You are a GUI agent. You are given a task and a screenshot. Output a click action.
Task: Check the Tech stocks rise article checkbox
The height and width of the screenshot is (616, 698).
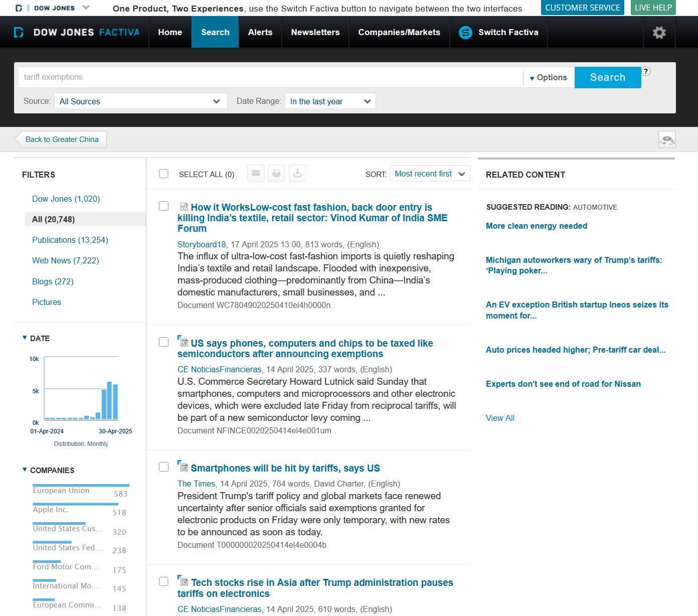coord(163,581)
